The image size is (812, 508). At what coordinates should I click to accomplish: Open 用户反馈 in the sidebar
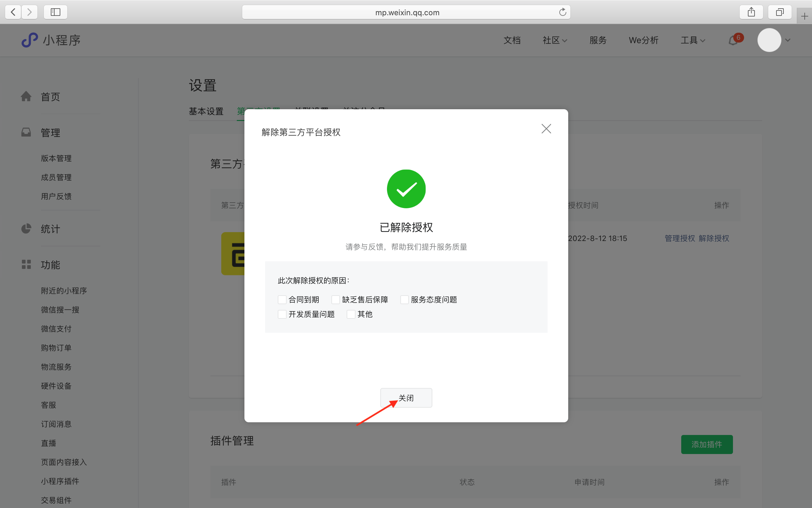tap(56, 196)
